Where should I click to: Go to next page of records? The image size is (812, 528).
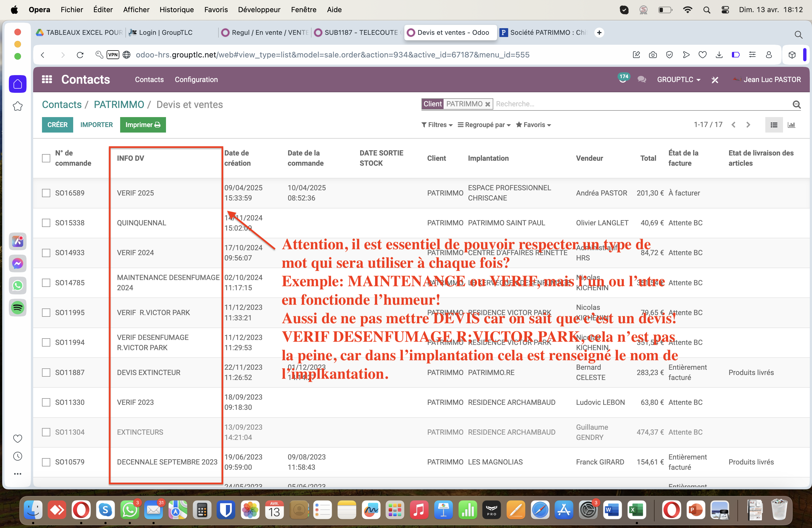[748, 125]
